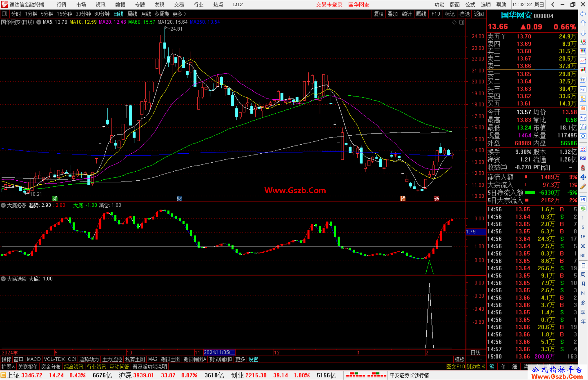The width and height of the screenshot is (588, 380).
Task: Toggle the 国华网安(日线) main chart indicator circle
Action: (x=39, y=22)
